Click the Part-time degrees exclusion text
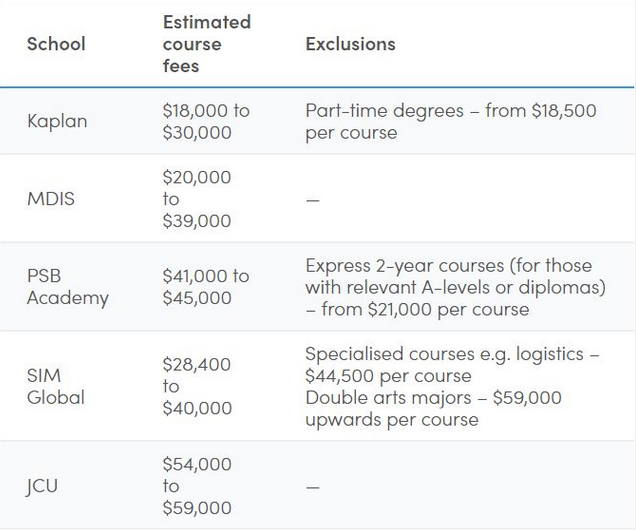The width and height of the screenshot is (636, 530). [x=451, y=121]
